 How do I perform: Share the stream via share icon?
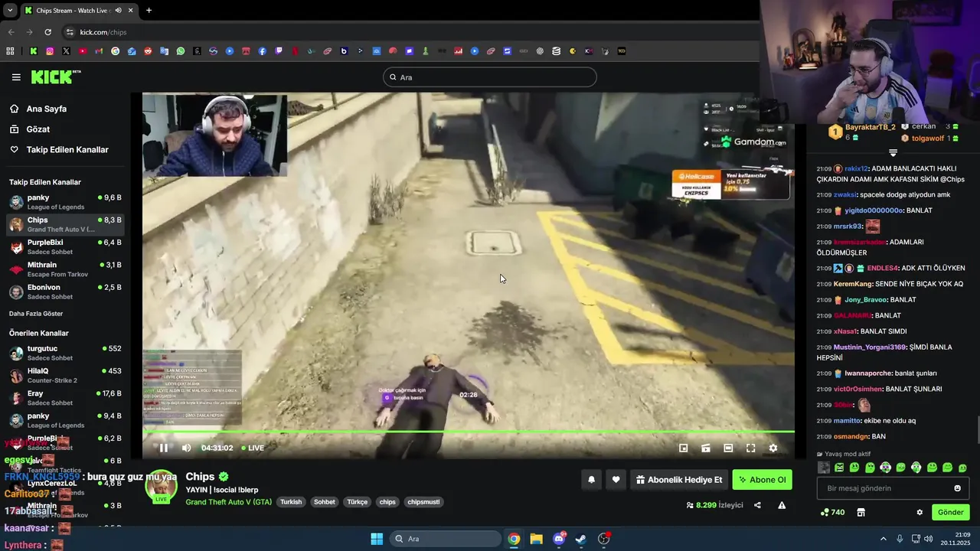pyautogui.click(x=757, y=505)
